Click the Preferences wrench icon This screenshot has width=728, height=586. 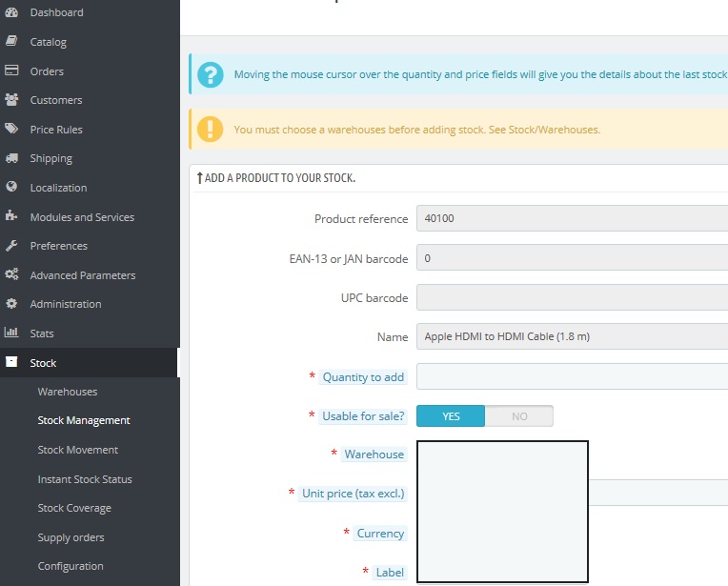coord(11,245)
